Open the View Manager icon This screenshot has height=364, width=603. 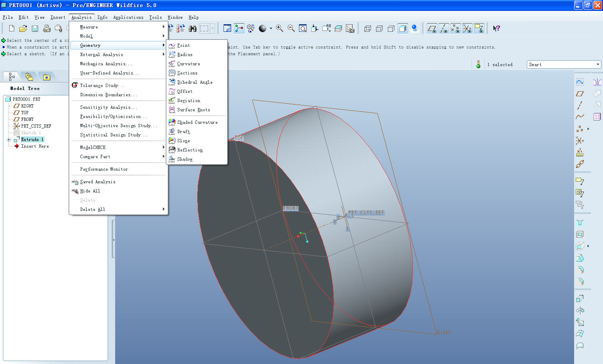350,28
